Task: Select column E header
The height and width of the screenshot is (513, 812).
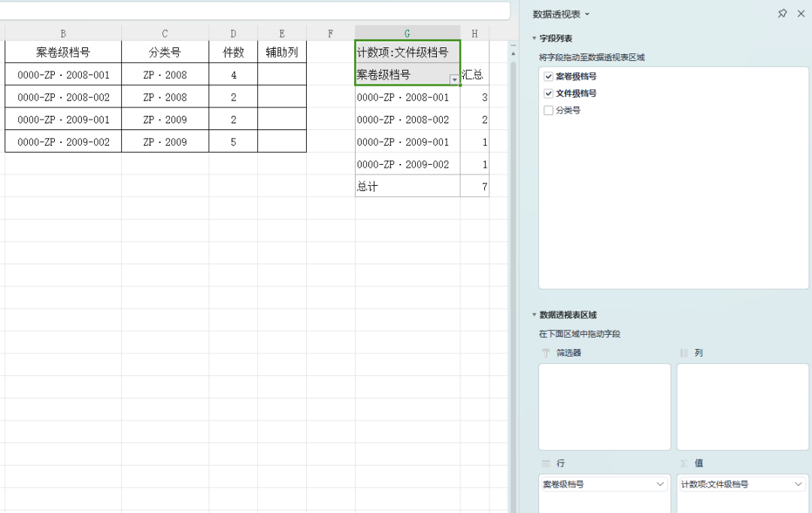Action: [x=282, y=34]
